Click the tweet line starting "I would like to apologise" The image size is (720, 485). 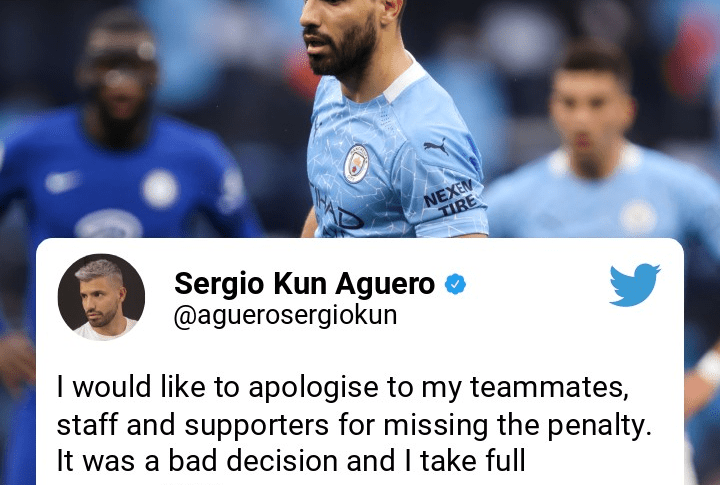(x=343, y=387)
